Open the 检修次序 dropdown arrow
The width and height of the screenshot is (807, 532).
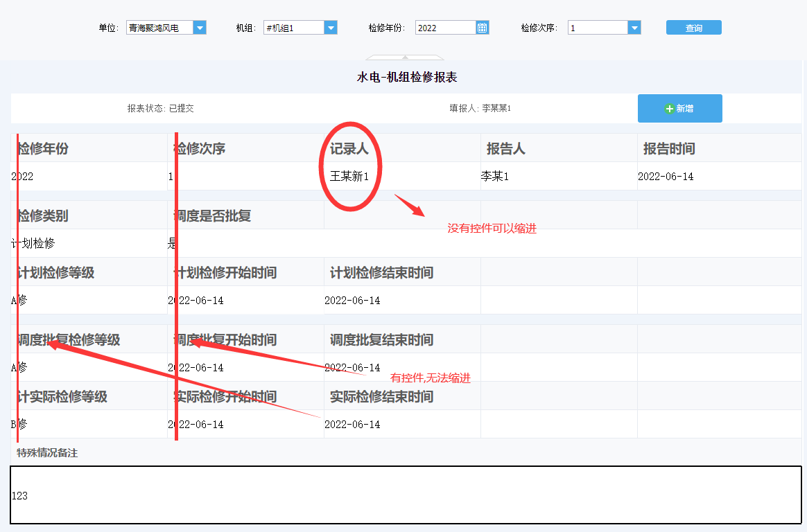coord(634,28)
